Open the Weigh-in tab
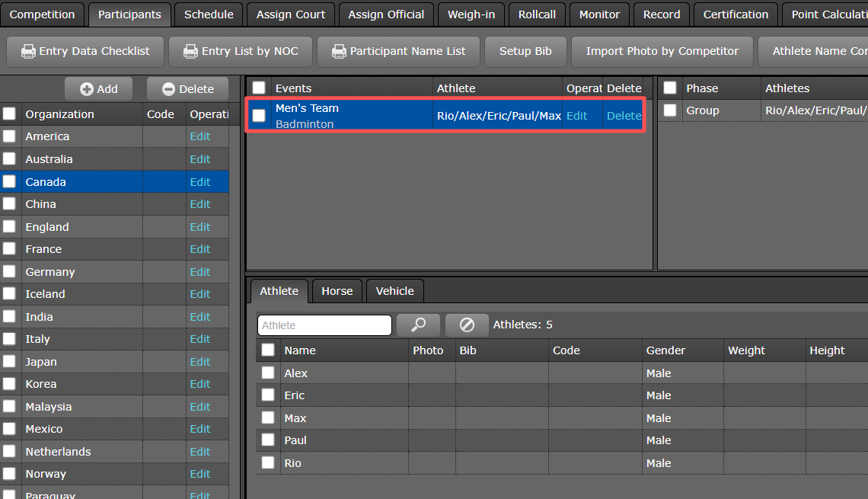The width and height of the screenshot is (868, 499). coord(471,14)
